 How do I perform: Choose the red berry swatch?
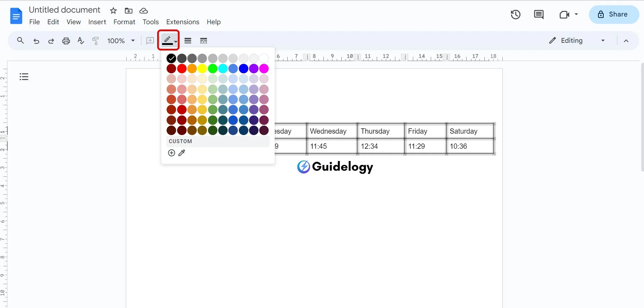pyautogui.click(x=171, y=68)
